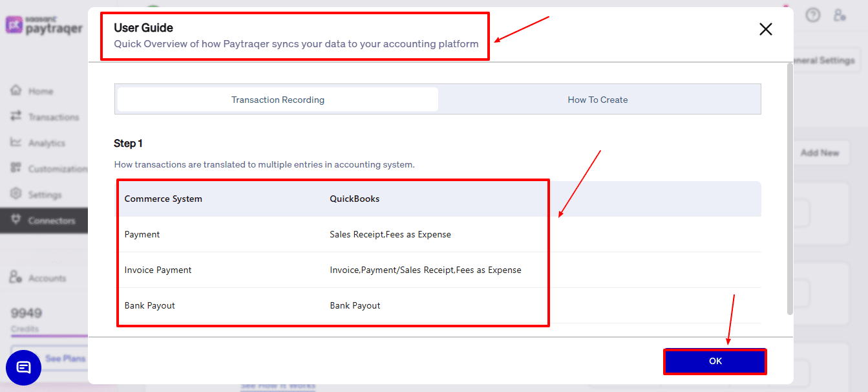The image size is (868, 392).
Task: Click the Commerce System column header
Action: [x=164, y=199]
